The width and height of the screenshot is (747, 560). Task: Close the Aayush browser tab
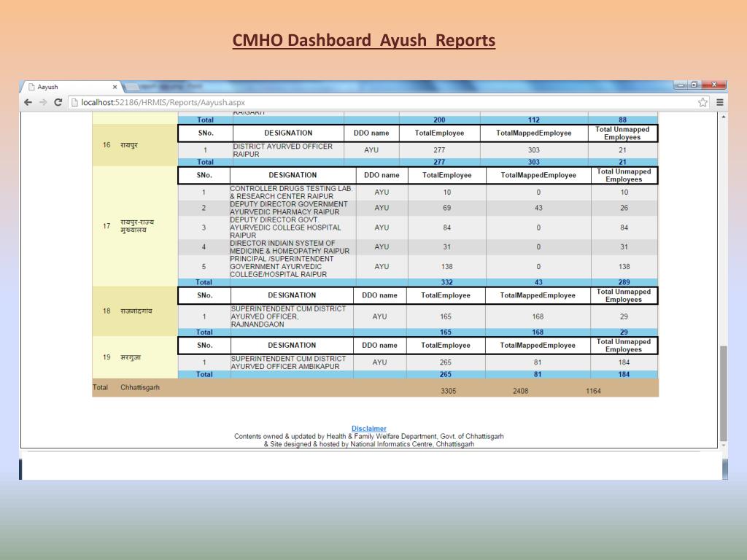tap(115, 87)
